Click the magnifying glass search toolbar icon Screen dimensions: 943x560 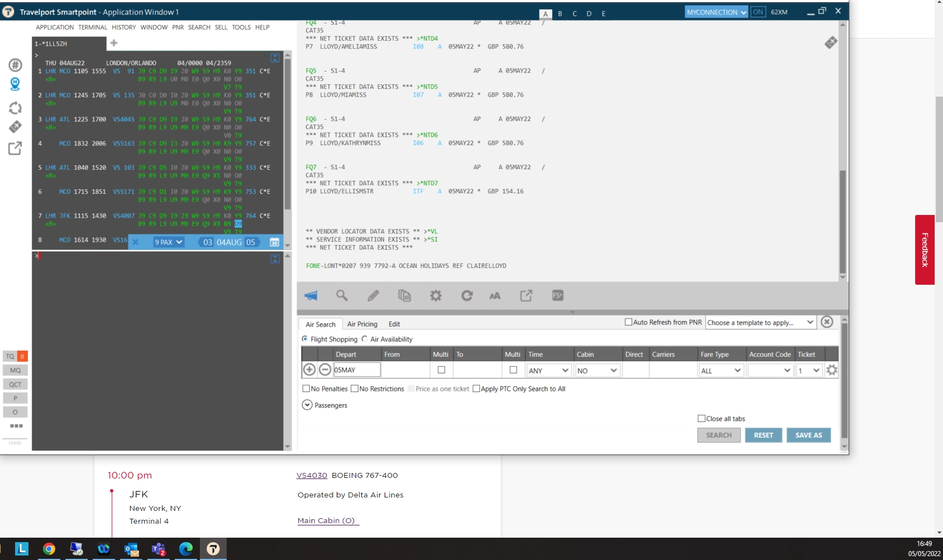coord(342,296)
